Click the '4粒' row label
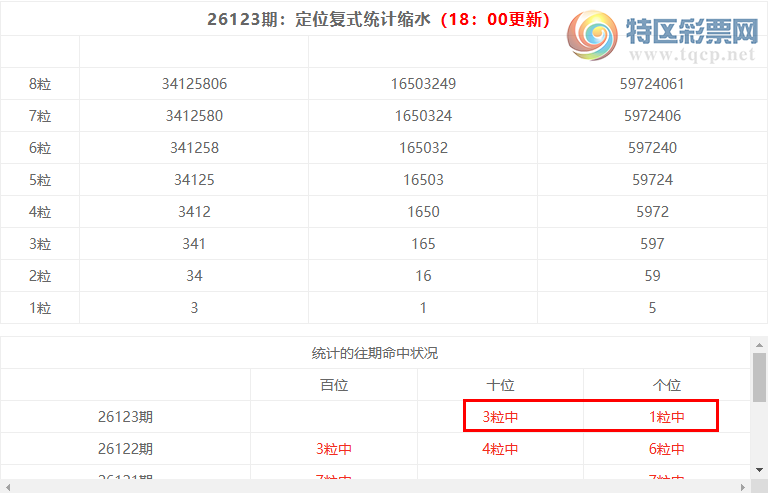The height and width of the screenshot is (493, 768). (x=40, y=212)
